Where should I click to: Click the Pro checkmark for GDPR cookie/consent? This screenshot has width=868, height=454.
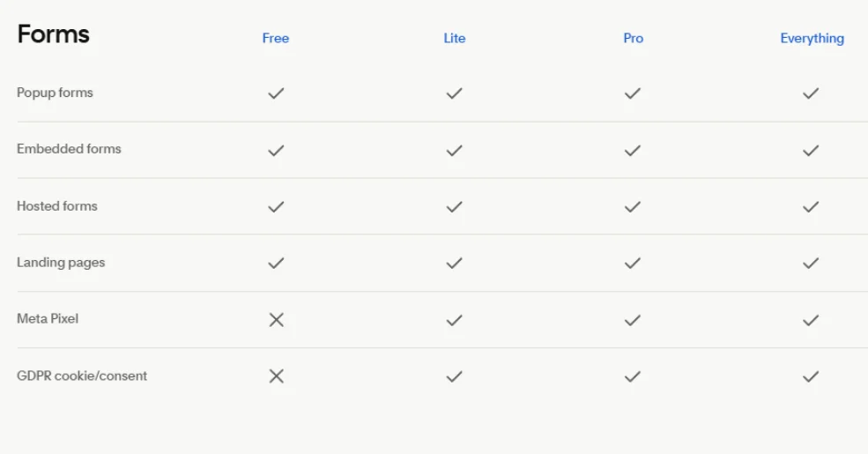pos(632,376)
